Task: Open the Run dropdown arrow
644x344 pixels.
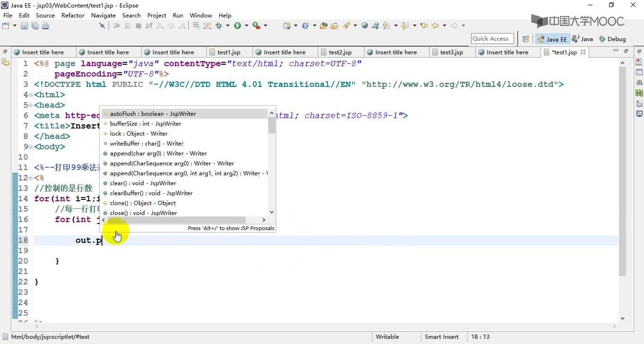Action: (246, 26)
